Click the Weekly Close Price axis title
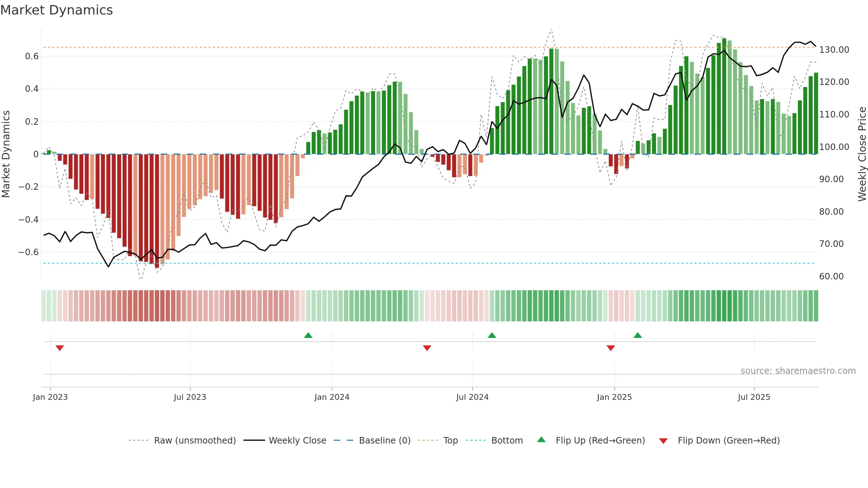Viewport: 868px width, 488px height. point(862,154)
